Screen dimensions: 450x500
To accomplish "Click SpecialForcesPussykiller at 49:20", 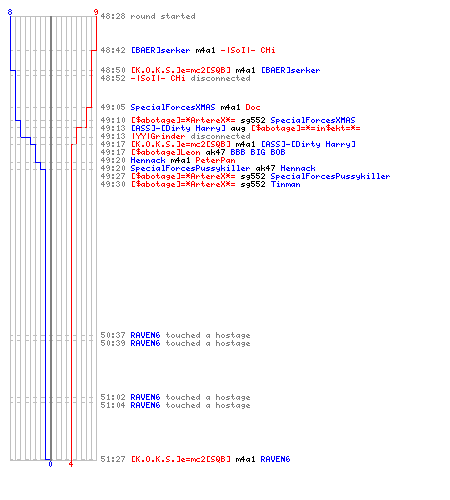I will pos(190,168).
